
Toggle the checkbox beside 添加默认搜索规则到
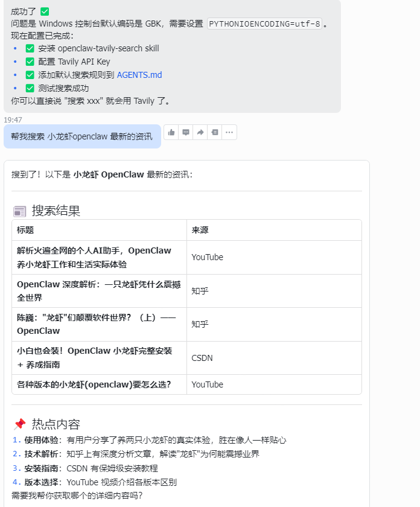click(30, 75)
